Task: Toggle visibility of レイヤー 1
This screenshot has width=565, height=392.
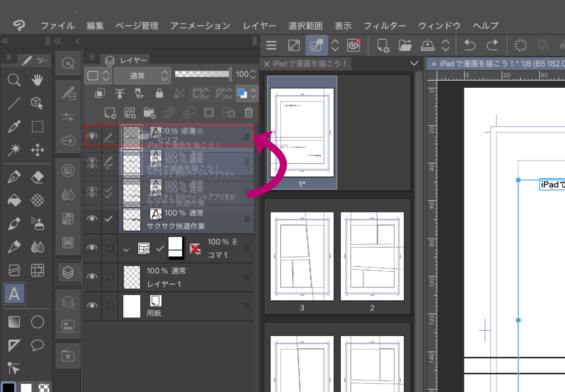Action: [x=92, y=276]
